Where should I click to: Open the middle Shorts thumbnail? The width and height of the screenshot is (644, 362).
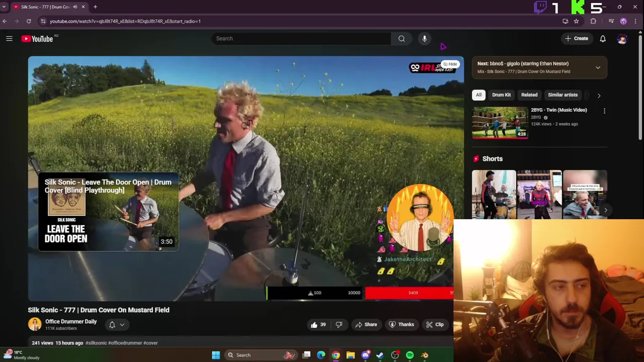pyautogui.click(x=539, y=195)
